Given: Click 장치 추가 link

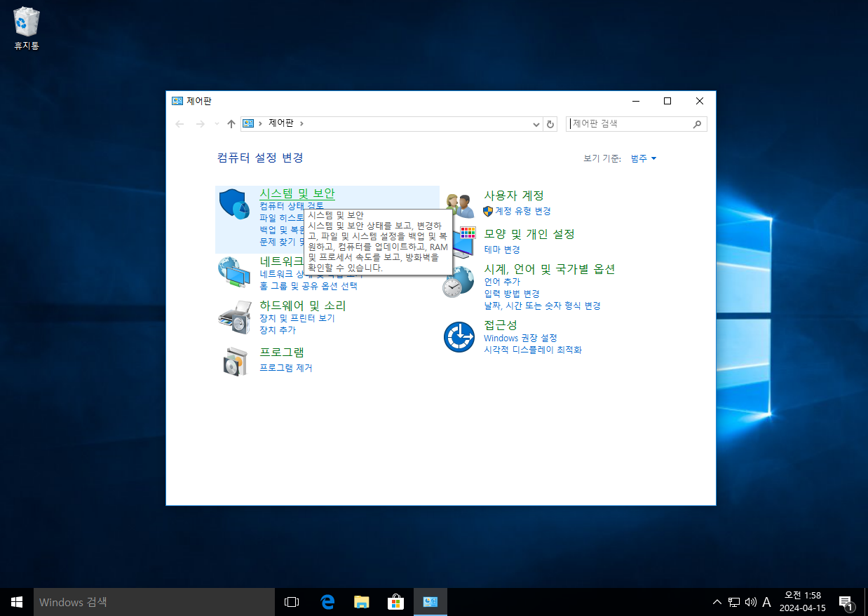Looking at the screenshot, I should point(278,330).
